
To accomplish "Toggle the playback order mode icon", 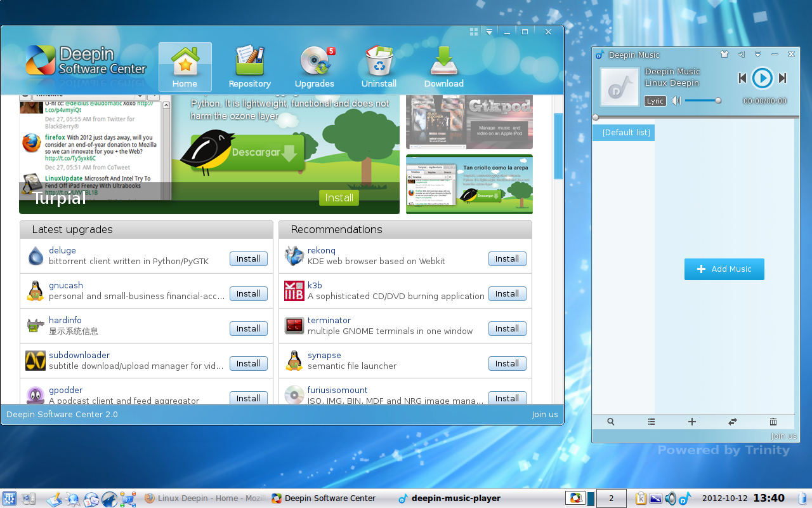I will click(x=733, y=422).
